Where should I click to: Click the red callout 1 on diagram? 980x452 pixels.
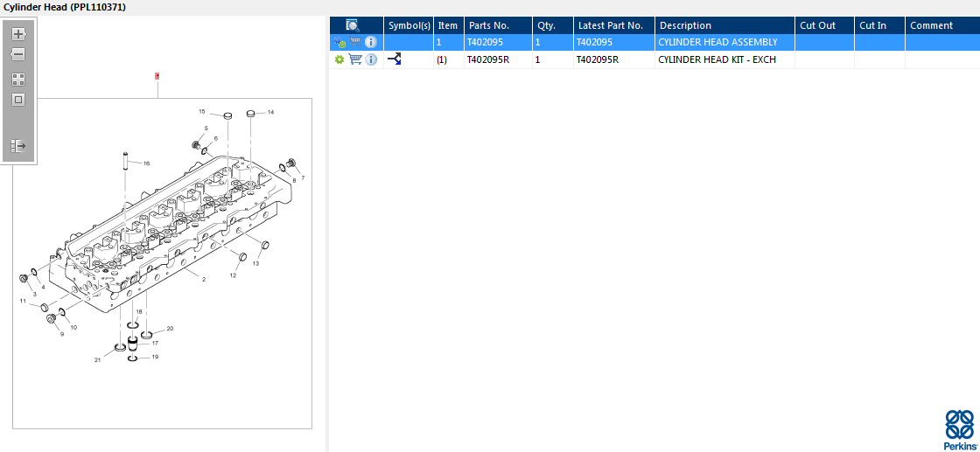coord(157,76)
